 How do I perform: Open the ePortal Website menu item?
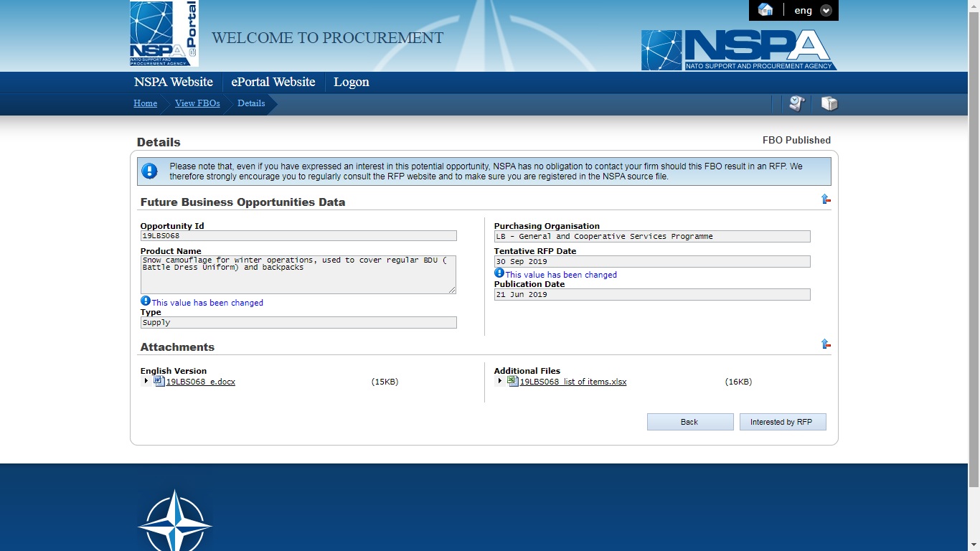tap(273, 82)
